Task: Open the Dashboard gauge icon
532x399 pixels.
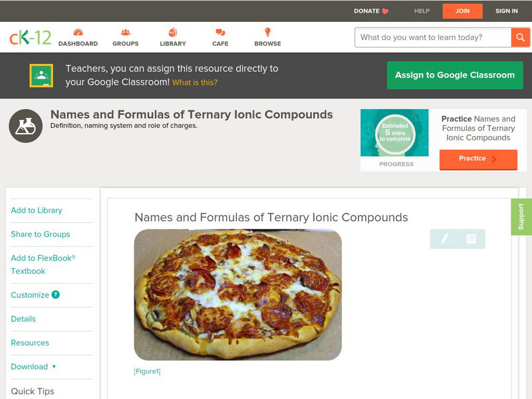Action: point(78,32)
